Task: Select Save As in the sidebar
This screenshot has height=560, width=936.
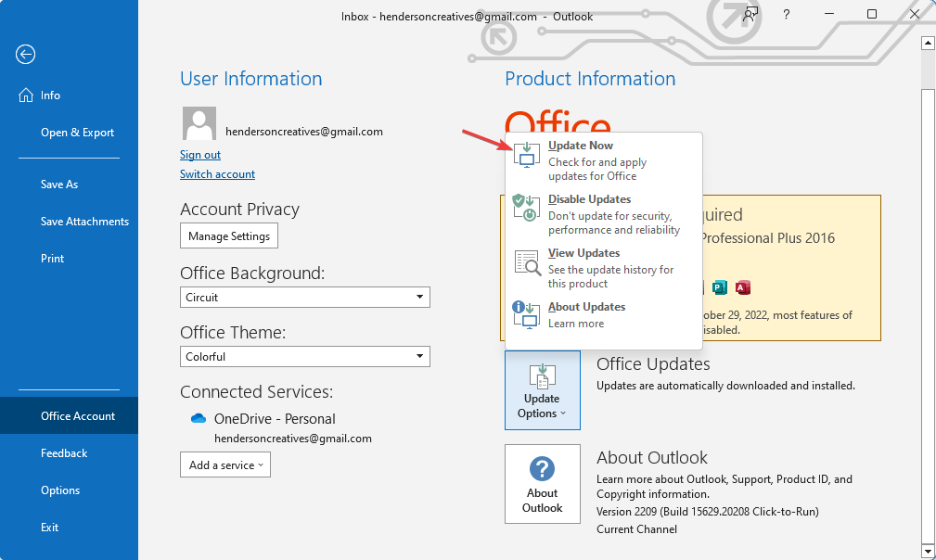Action: [70, 185]
